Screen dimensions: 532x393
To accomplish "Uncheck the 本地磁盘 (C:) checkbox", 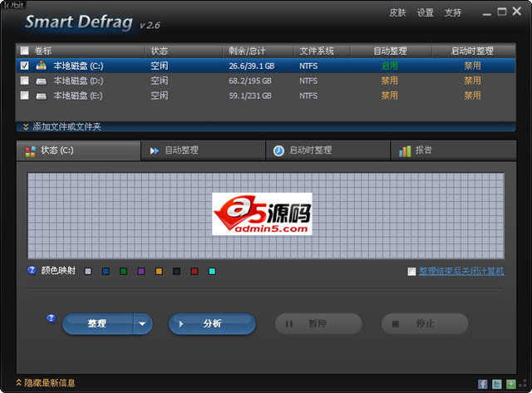I will [x=24, y=66].
